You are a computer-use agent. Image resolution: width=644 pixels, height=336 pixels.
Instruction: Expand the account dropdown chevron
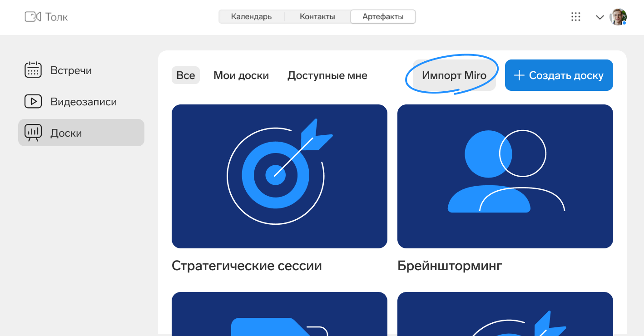[600, 17]
